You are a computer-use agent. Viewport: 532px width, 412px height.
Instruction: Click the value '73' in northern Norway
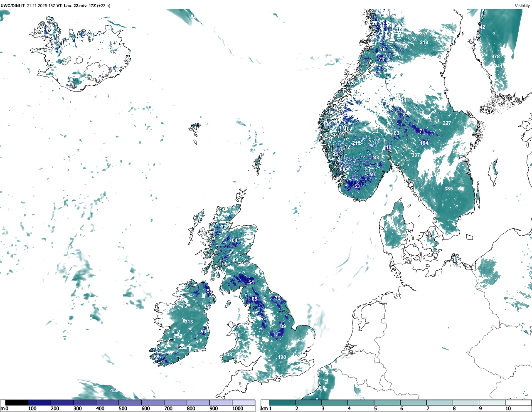coord(381,59)
